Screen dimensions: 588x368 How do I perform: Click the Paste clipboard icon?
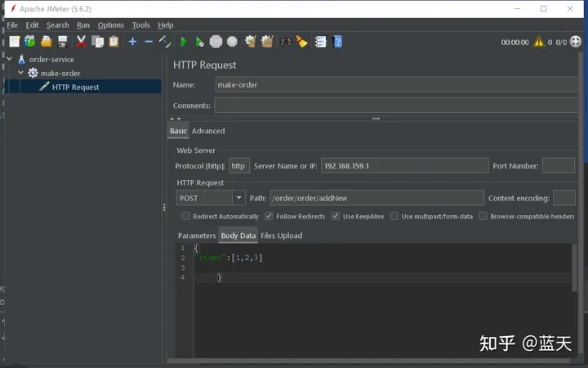(114, 42)
